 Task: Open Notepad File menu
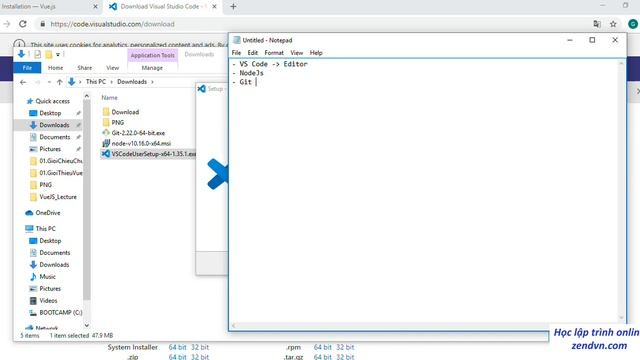(236, 53)
